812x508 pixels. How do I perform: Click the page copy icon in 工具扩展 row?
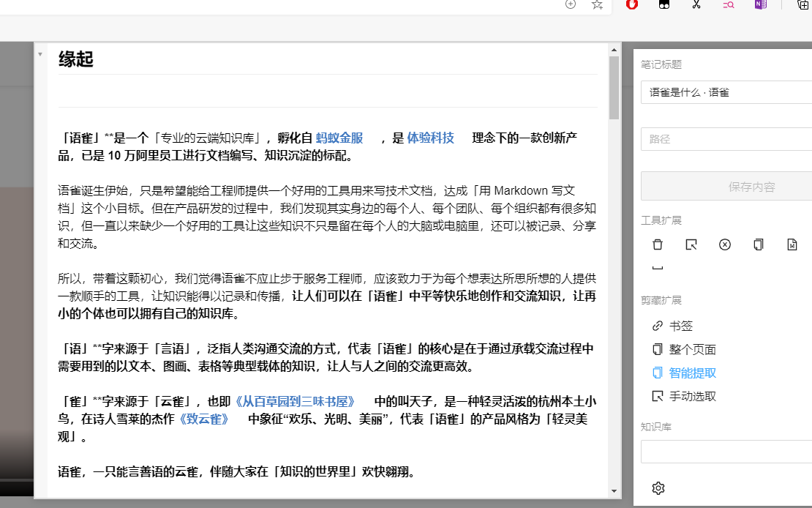click(758, 244)
